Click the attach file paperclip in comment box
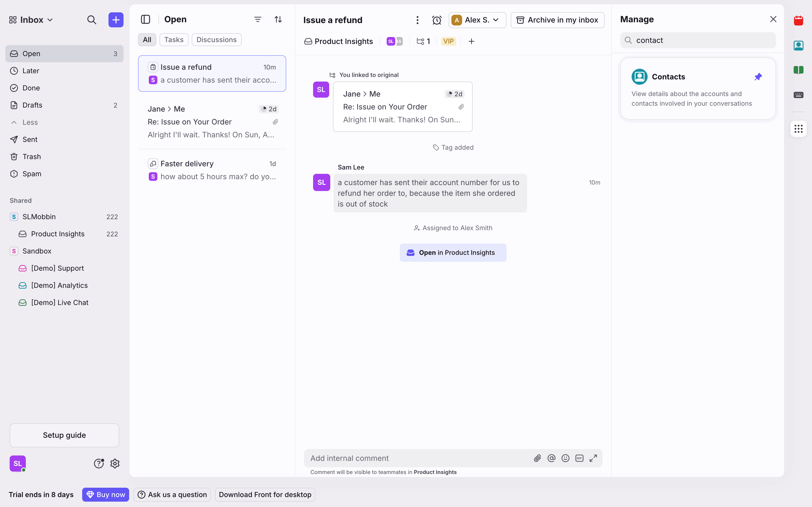 [x=537, y=458]
